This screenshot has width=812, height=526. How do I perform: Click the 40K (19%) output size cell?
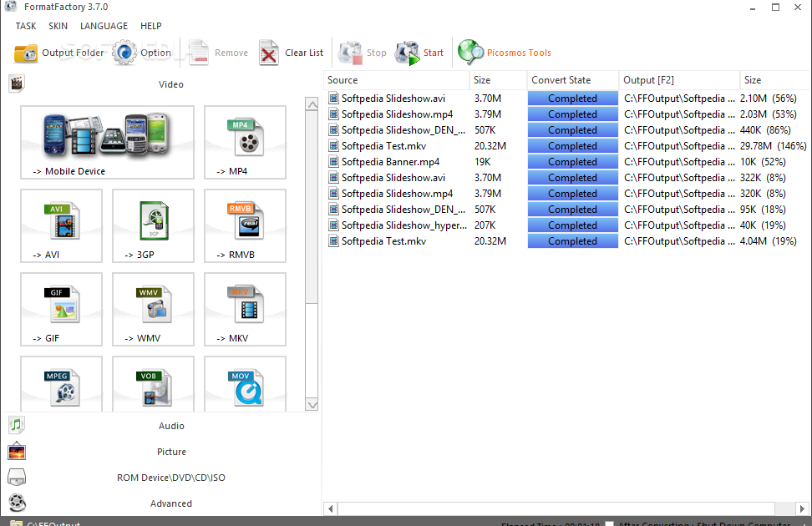coord(763,225)
